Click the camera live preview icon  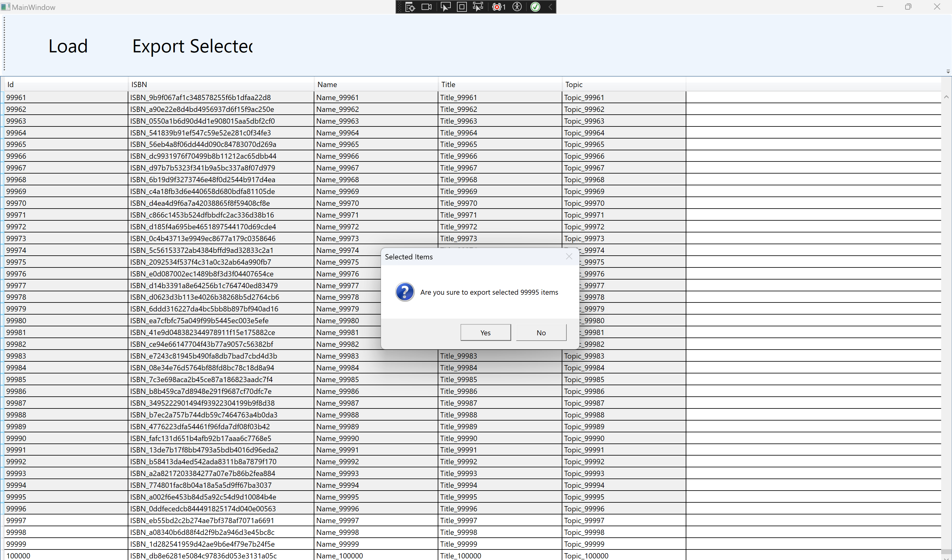427,7
